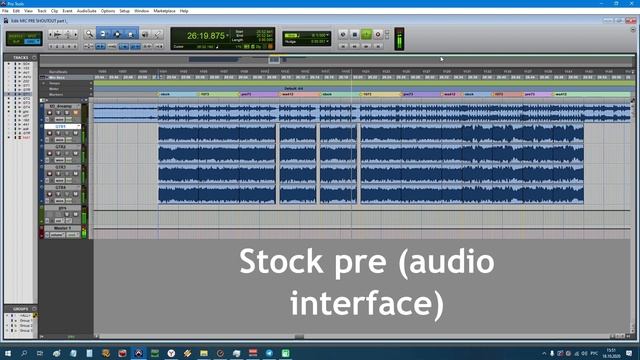
Task: Open the File menu
Action: coord(5,11)
